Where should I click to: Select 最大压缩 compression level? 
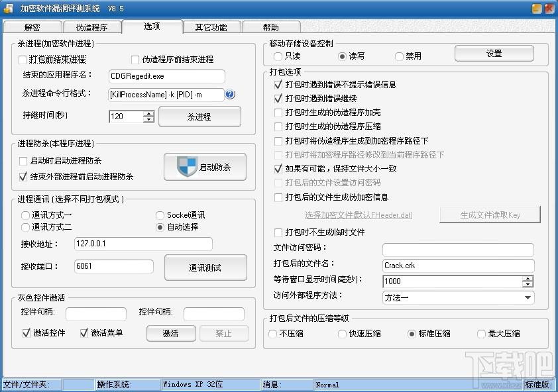pyautogui.click(x=481, y=334)
